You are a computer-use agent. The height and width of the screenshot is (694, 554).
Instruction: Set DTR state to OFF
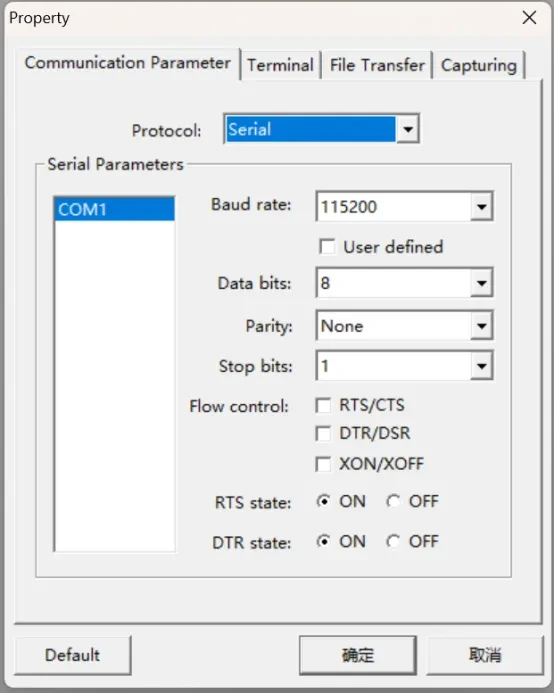[393, 541]
